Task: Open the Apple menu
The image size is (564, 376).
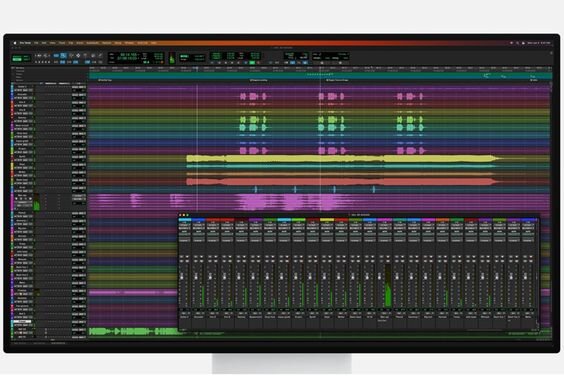Action: [x=15, y=43]
